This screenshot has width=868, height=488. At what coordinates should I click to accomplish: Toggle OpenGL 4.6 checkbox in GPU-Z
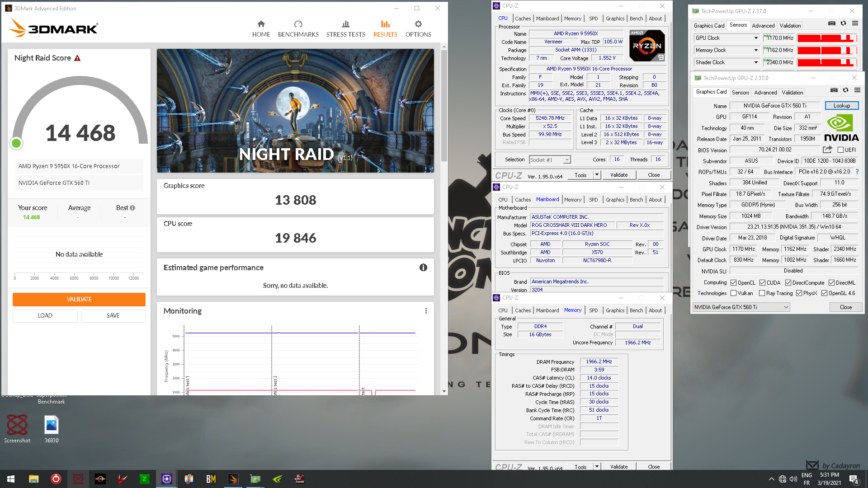click(824, 293)
